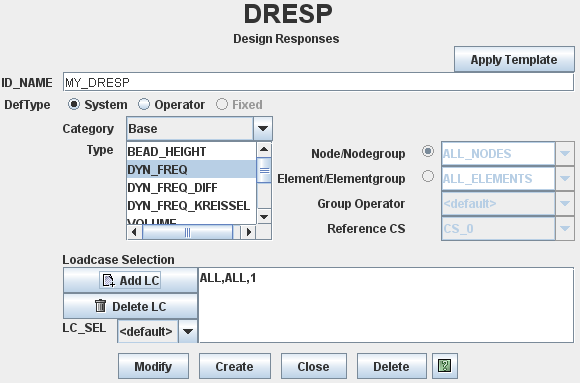Screen dimensions: 580x383
Task: Open the ALL_NODES dropdown
Action: 508,154
